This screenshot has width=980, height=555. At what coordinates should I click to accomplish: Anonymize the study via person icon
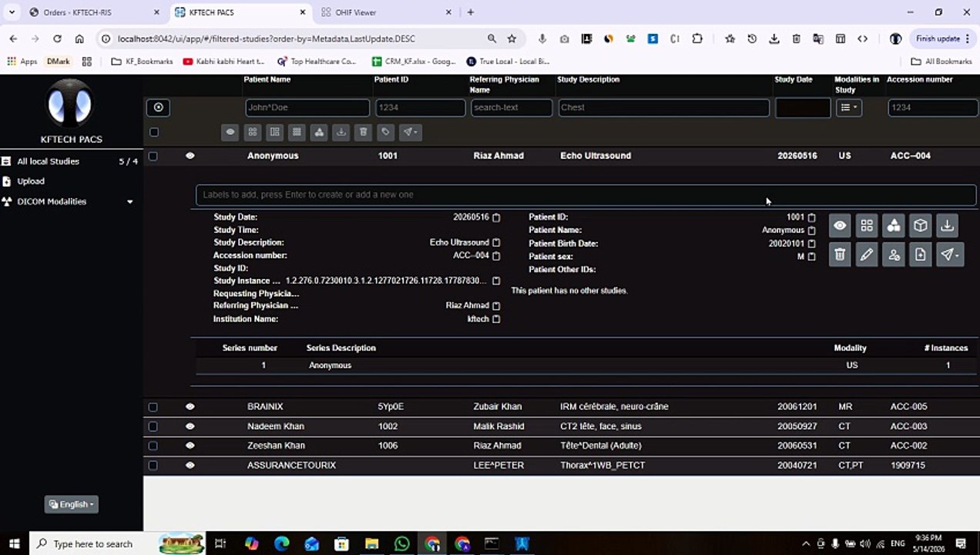pos(894,254)
